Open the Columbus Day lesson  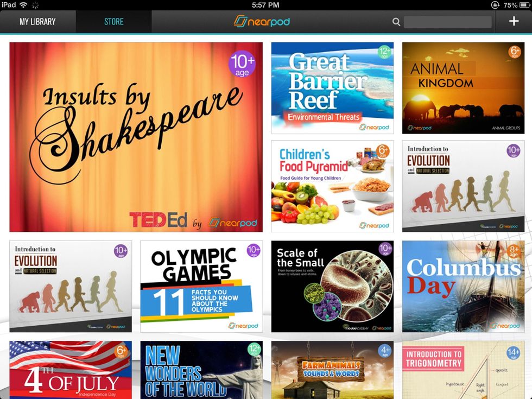pos(464,287)
